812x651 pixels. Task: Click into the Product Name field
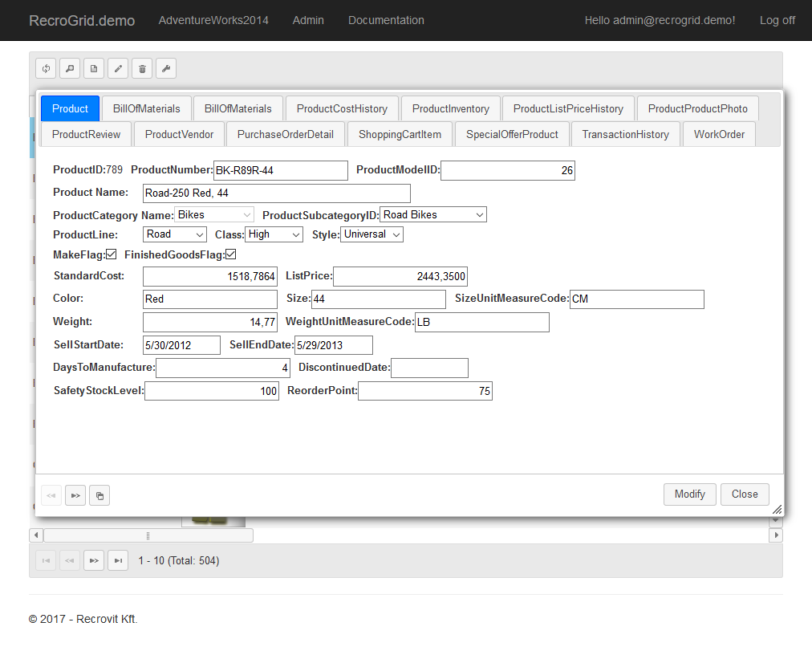[276, 193]
